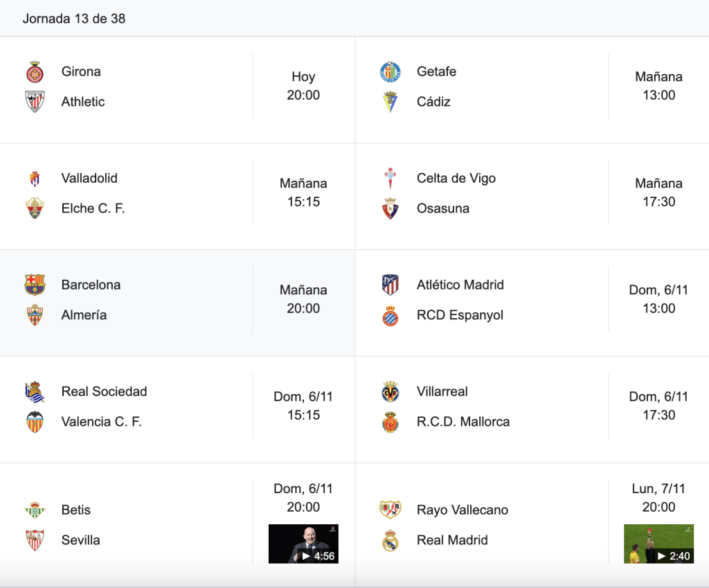
Task: Click the Villarreal club crest
Action: [x=391, y=392]
